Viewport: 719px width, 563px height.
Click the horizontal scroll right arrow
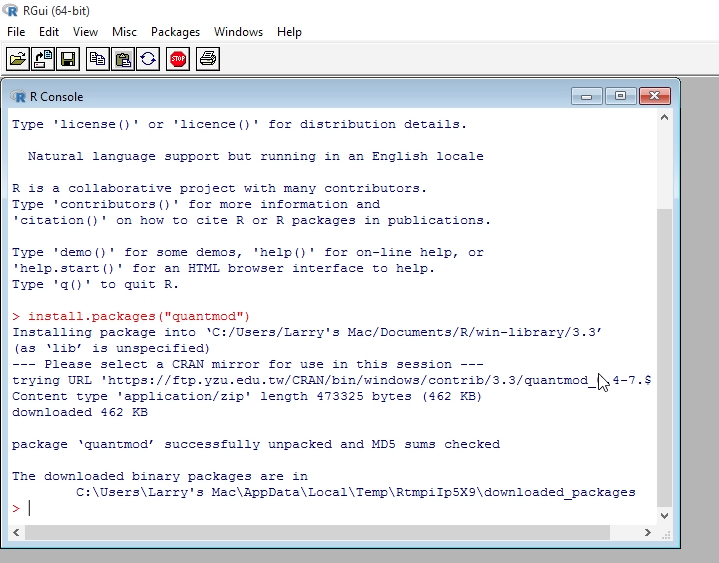[x=647, y=532]
